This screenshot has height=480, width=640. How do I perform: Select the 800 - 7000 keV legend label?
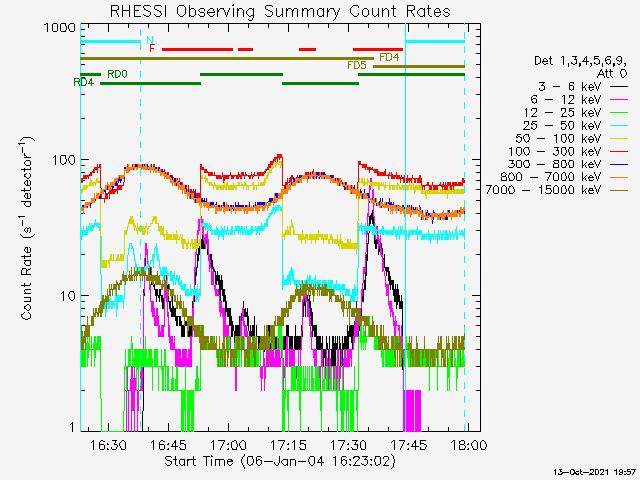[551, 177]
